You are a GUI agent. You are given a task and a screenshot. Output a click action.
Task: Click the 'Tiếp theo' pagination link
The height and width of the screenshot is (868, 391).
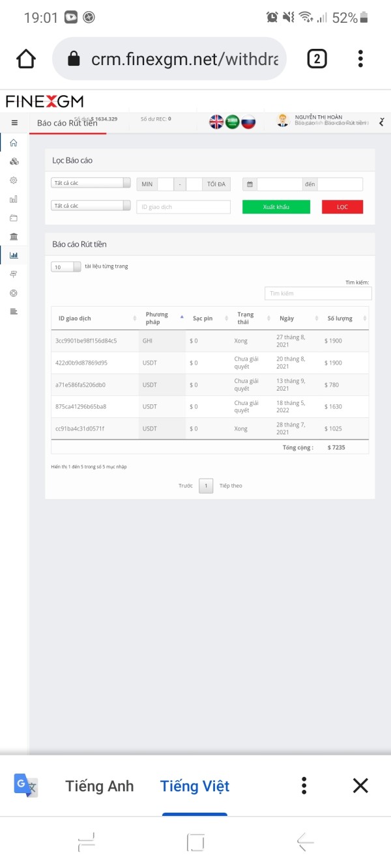(231, 486)
